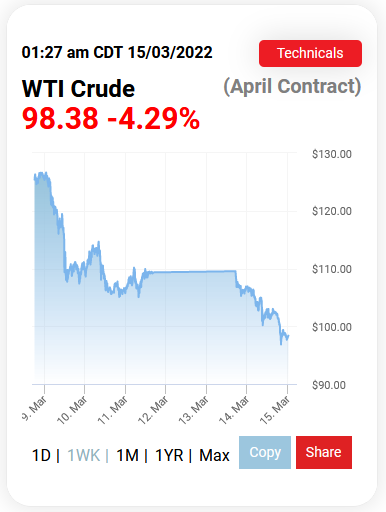Click the red Share button
386x512 pixels.
(324, 452)
